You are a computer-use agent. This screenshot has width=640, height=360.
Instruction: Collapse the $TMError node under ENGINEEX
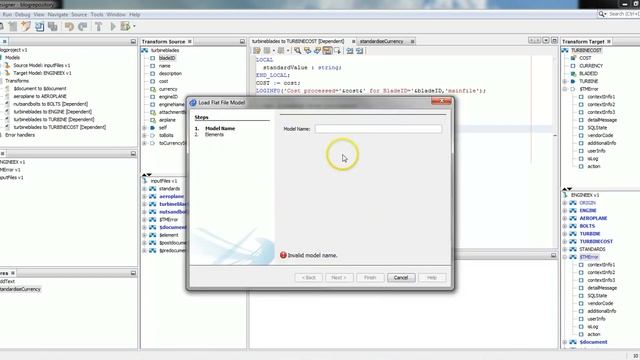click(x=565, y=257)
